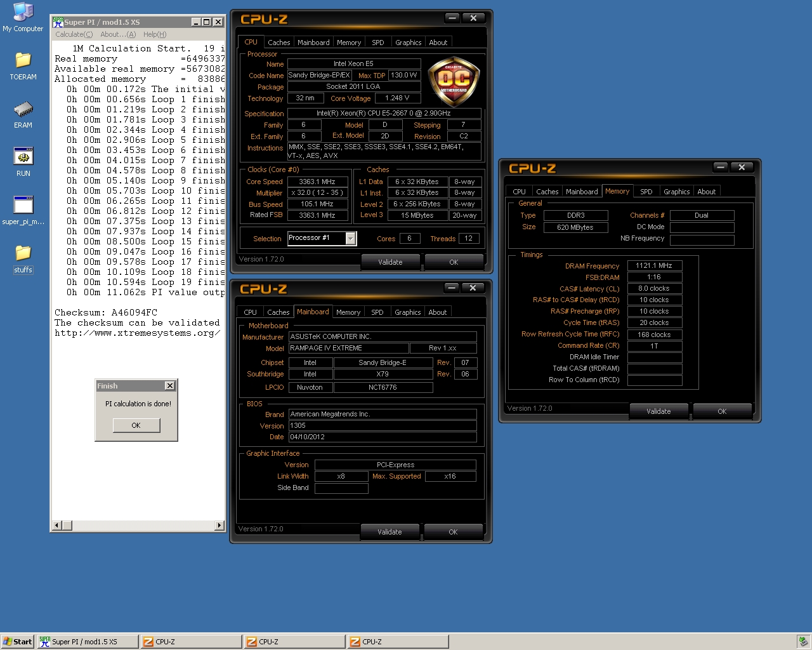
Task: Switch to Caches tab in CPU window
Action: (x=279, y=43)
